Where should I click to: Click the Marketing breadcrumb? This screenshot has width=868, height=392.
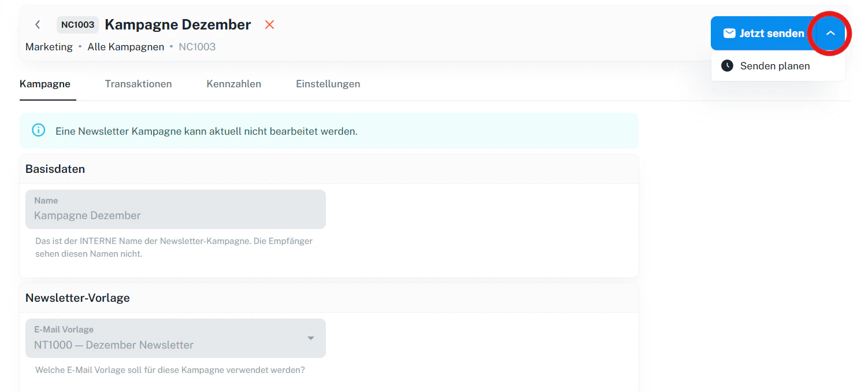pos(49,46)
